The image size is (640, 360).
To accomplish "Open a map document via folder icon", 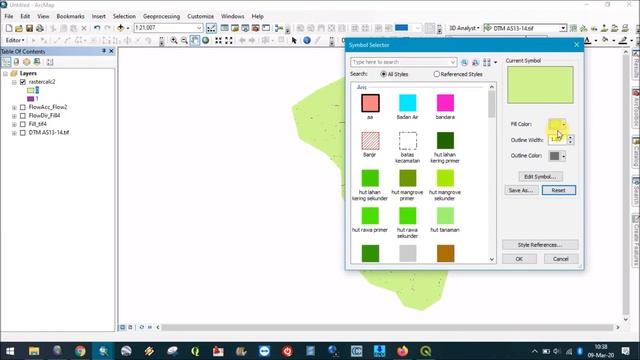I will tap(19, 28).
